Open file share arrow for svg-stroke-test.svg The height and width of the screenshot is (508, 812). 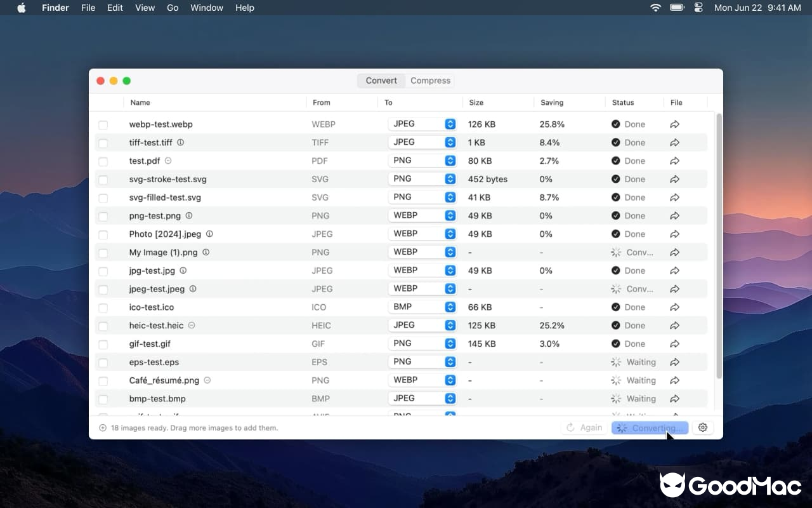click(675, 179)
